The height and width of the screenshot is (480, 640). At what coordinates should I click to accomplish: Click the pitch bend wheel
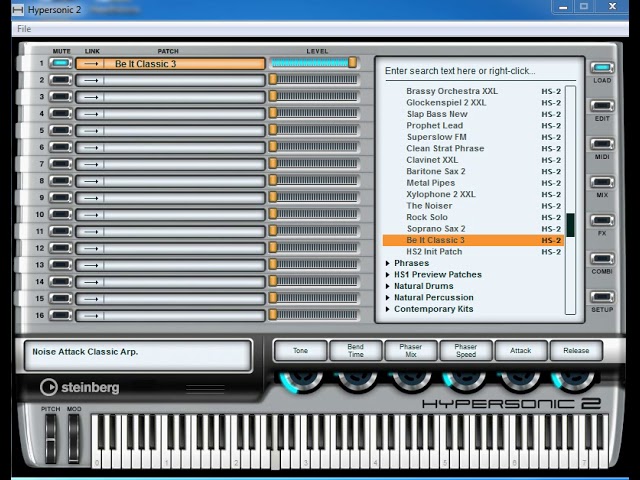51,439
